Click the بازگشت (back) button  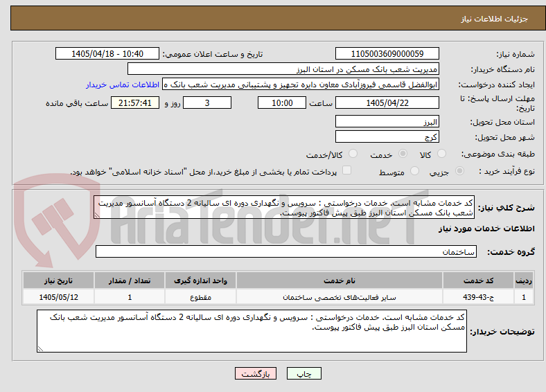click(x=255, y=373)
